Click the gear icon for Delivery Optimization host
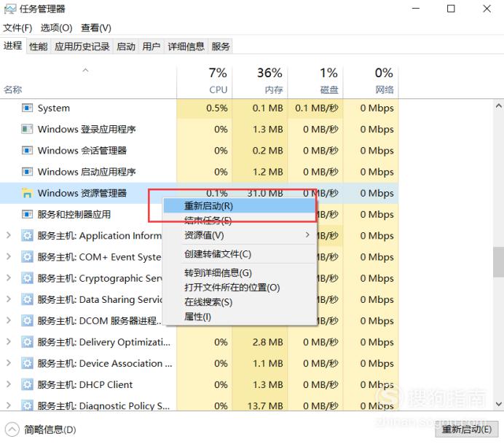Screen dimensions: 504x447 pyautogui.click(x=27, y=342)
